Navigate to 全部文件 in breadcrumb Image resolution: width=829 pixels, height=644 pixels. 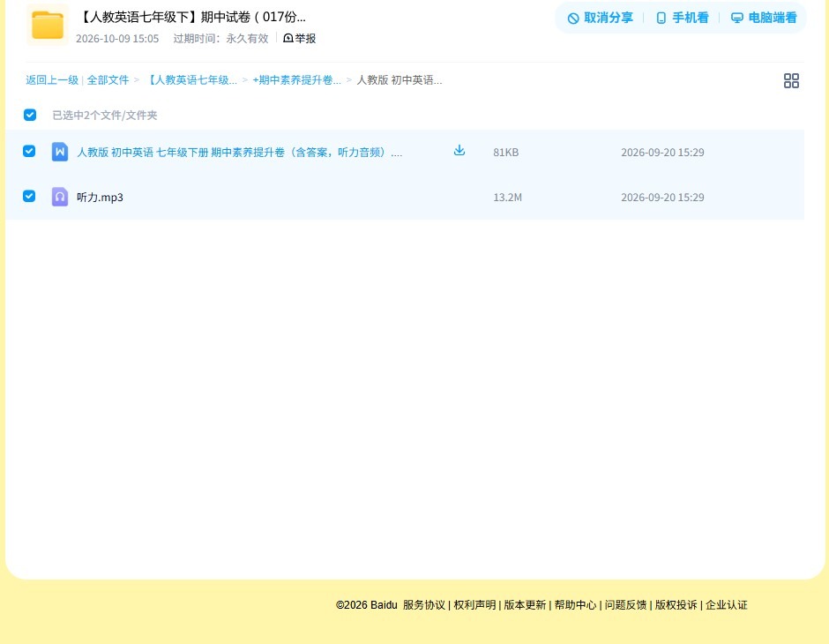108,80
